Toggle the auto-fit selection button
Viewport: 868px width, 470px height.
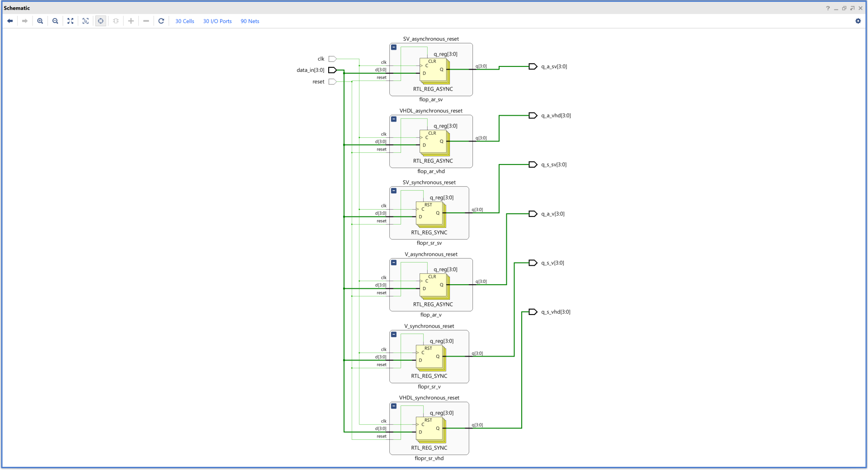101,21
